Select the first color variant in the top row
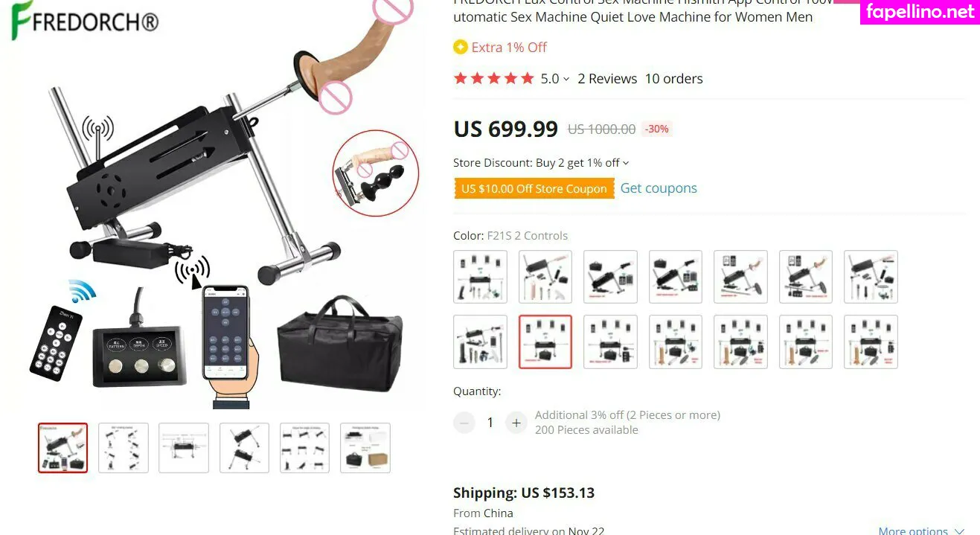This screenshot has height=535, width=980. pyautogui.click(x=481, y=277)
